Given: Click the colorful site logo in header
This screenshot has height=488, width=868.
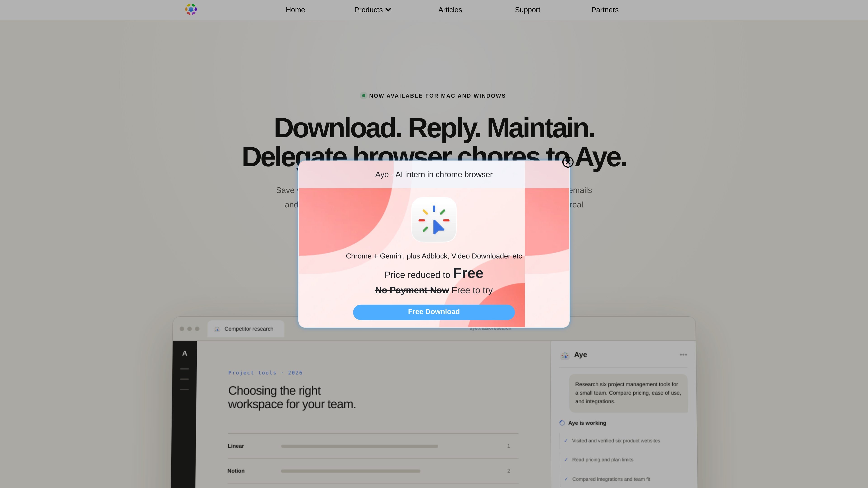Looking at the screenshot, I should click(191, 9).
